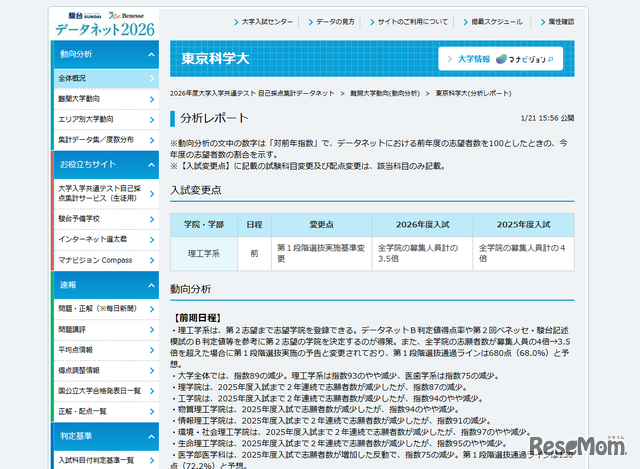The width and height of the screenshot is (640, 469).
Task: Click the マナビジョン logo icon
Action: point(501,59)
